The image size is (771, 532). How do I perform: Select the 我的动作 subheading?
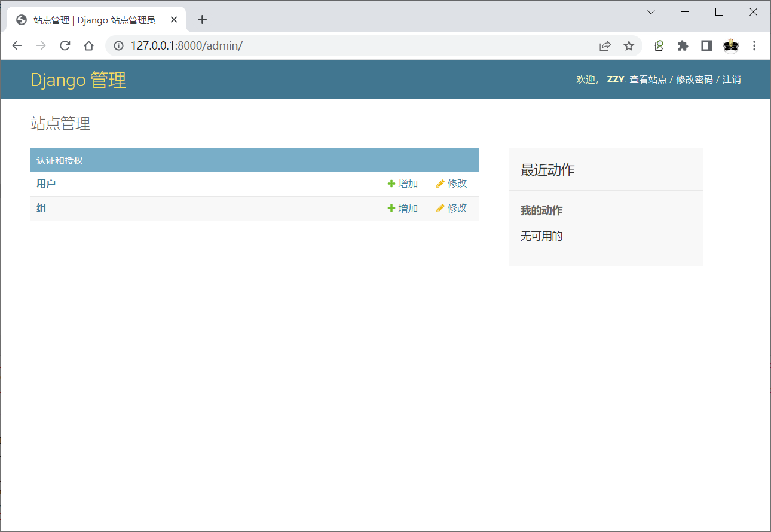pyautogui.click(x=541, y=210)
